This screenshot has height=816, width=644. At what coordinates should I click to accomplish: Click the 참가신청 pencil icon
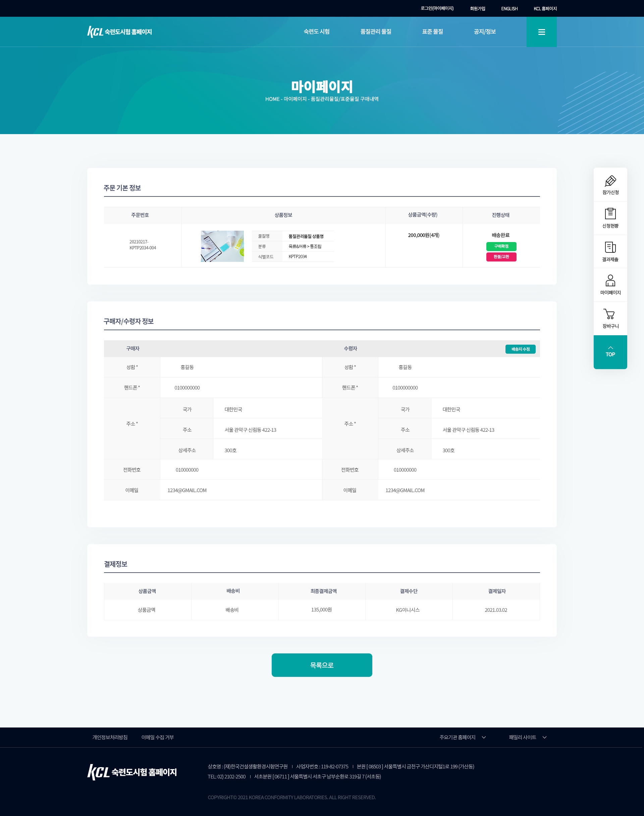click(x=610, y=181)
